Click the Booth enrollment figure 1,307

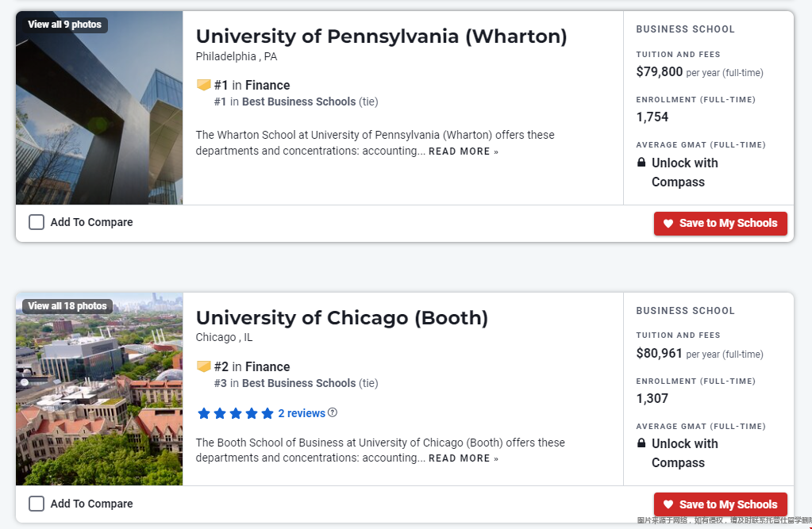click(x=652, y=398)
